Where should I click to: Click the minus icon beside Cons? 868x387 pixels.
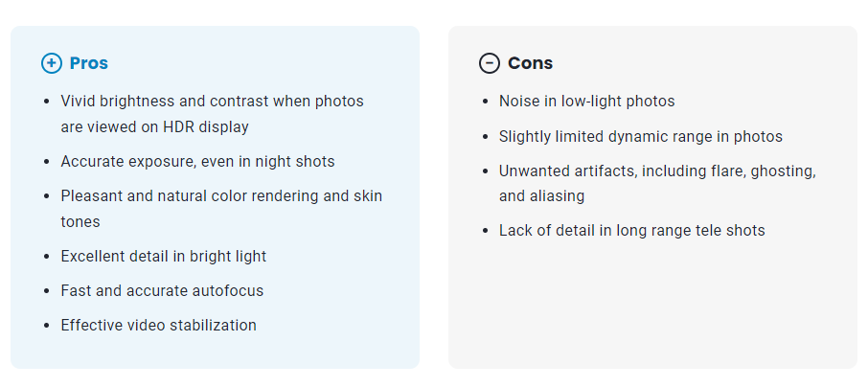click(x=490, y=63)
